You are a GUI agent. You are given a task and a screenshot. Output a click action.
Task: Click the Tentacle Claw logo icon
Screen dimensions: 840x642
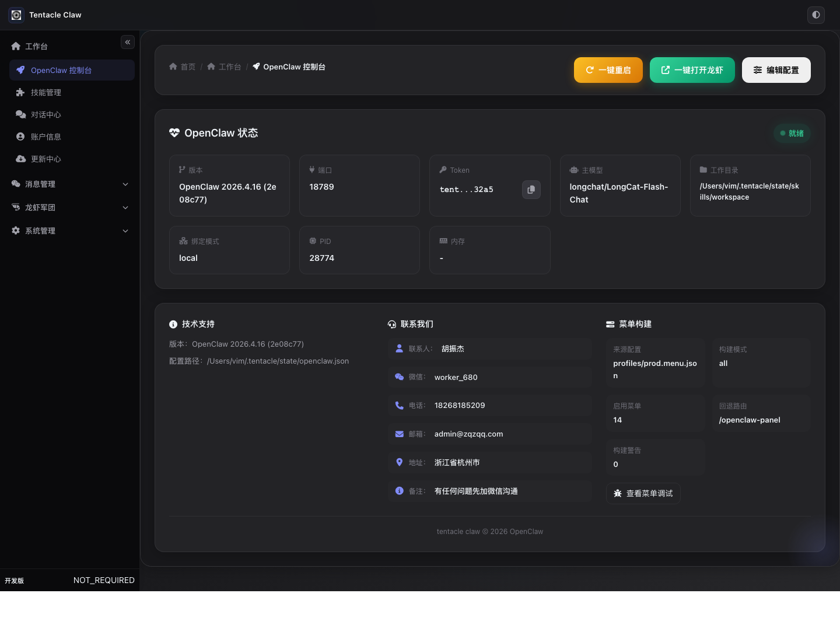click(16, 15)
